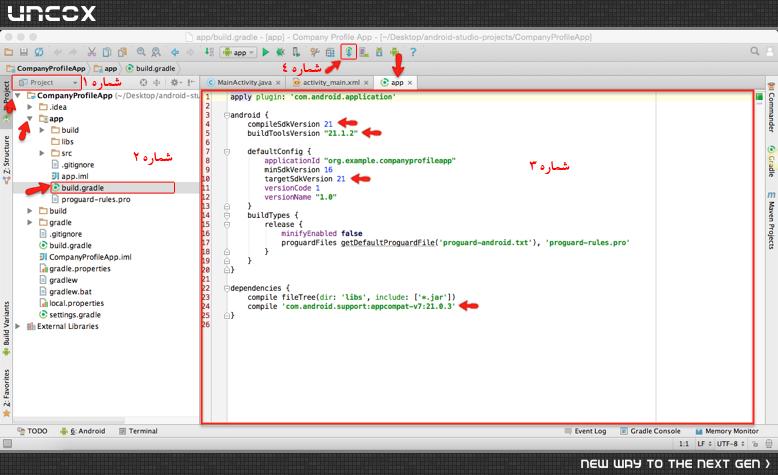Viewport: 778px width, 475px height.
Task: Click the Copy toolbar icon
Action: 107,52
